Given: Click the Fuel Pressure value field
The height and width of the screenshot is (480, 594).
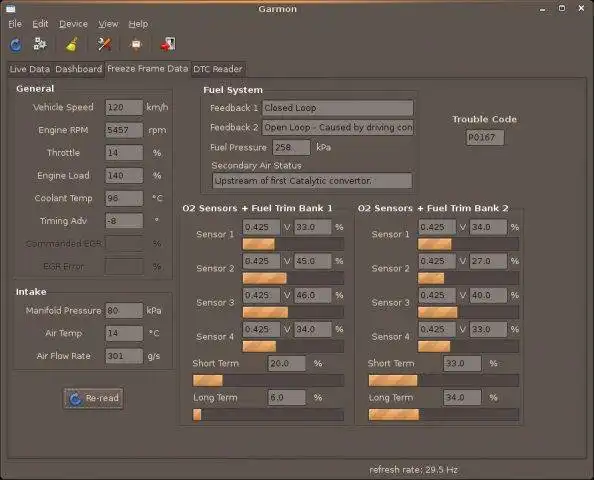Looking at the screenshot, I should tap(291, 147).
